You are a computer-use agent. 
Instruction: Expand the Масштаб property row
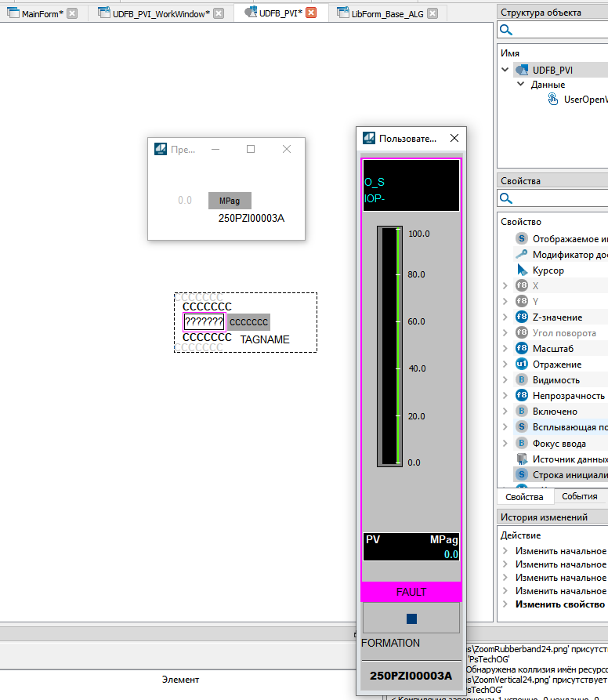point(505,348)
